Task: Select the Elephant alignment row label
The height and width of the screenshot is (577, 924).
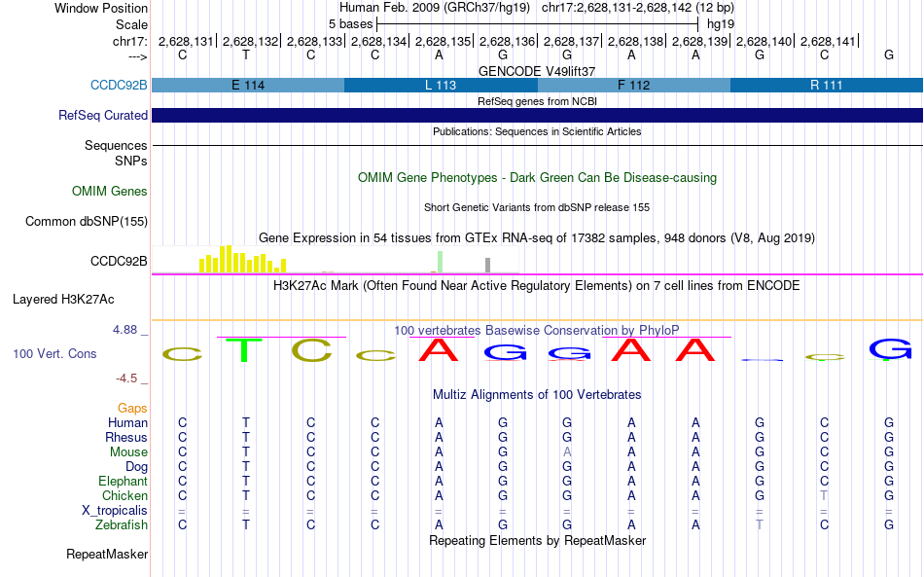Action: coord(123,481)
